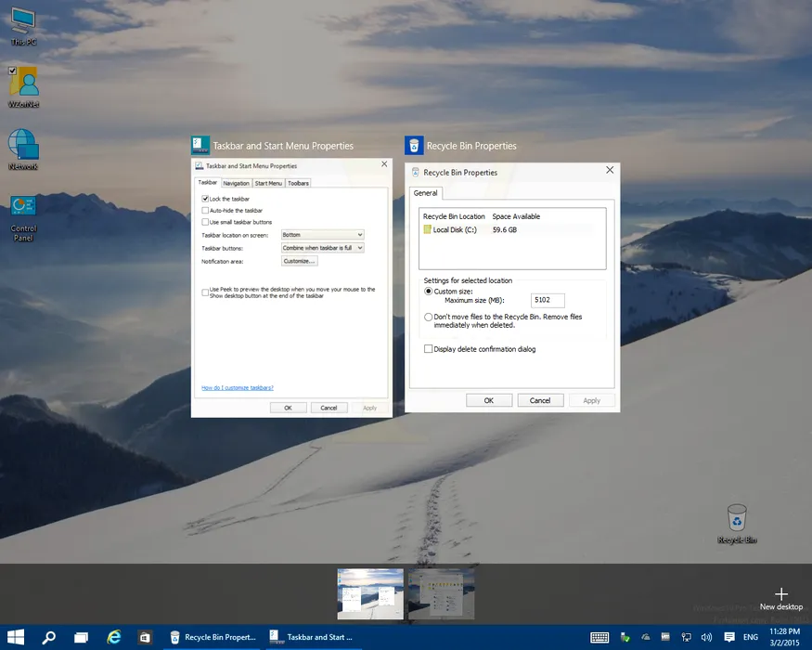Open the touch keyboard tray icon
This screenshot has width=812, height=650.
click(x=599, y=637)
